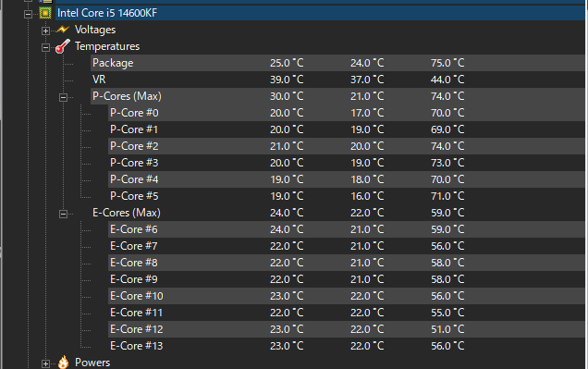
Task: Collapse the Temperatures section
Action: click(45, 47)
